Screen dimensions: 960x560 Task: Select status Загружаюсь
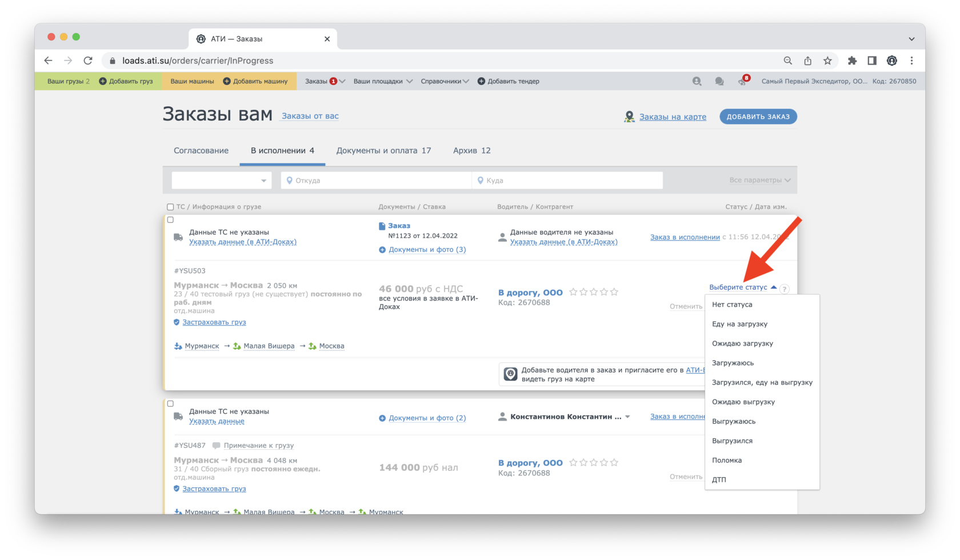762,363
